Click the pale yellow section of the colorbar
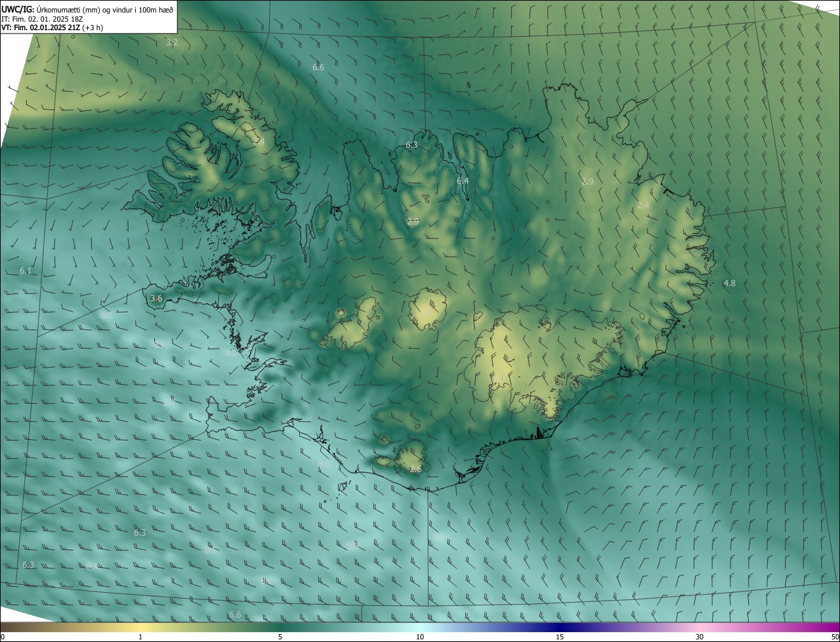Screen dimensions: 840x642 coord(140,627)
